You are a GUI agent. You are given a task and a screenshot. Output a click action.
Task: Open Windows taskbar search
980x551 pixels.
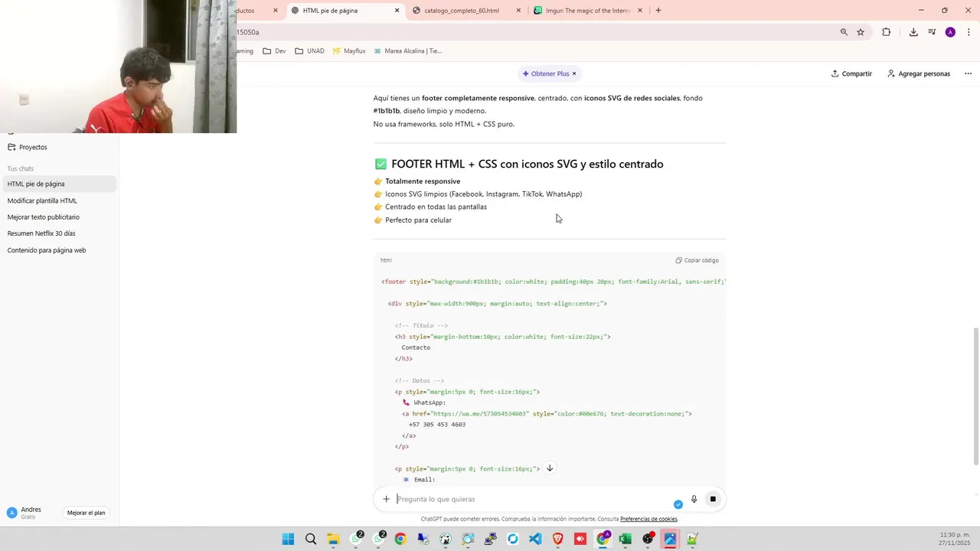click(311, 540)
